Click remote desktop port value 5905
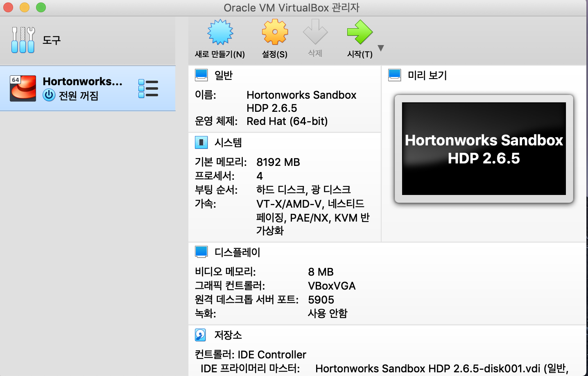The width and height of the screenshot is (588, 376). pos(321,300)
